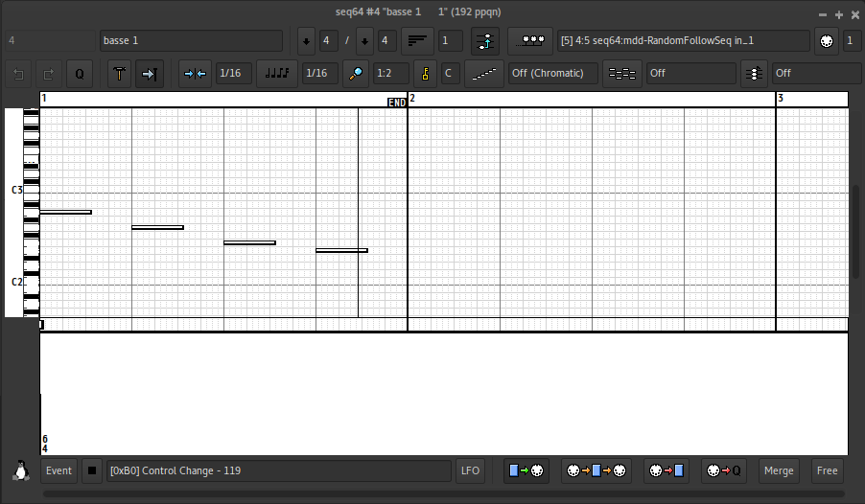Open the musical key clef menu
Viewport: 865px width, 504px height.
(x=426, y=74)
